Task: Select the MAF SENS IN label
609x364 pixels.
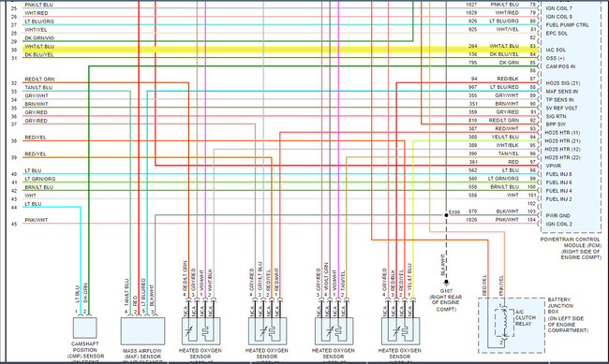Action: [x=561, y=91]
